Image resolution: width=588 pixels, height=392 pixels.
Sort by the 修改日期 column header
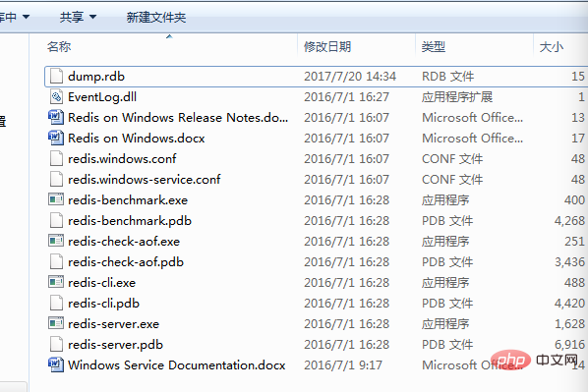coord(327,47)
